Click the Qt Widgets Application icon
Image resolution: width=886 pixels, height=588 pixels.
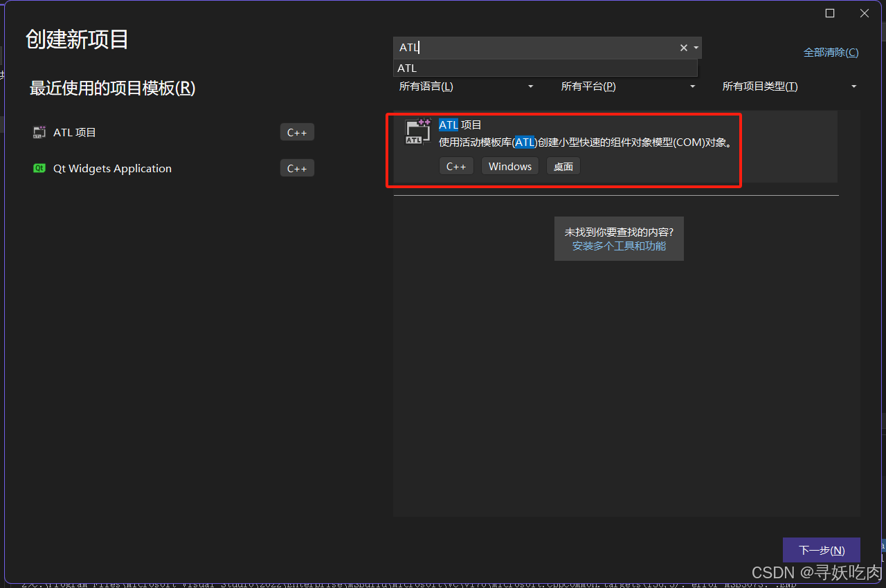(x=39, y=168)
